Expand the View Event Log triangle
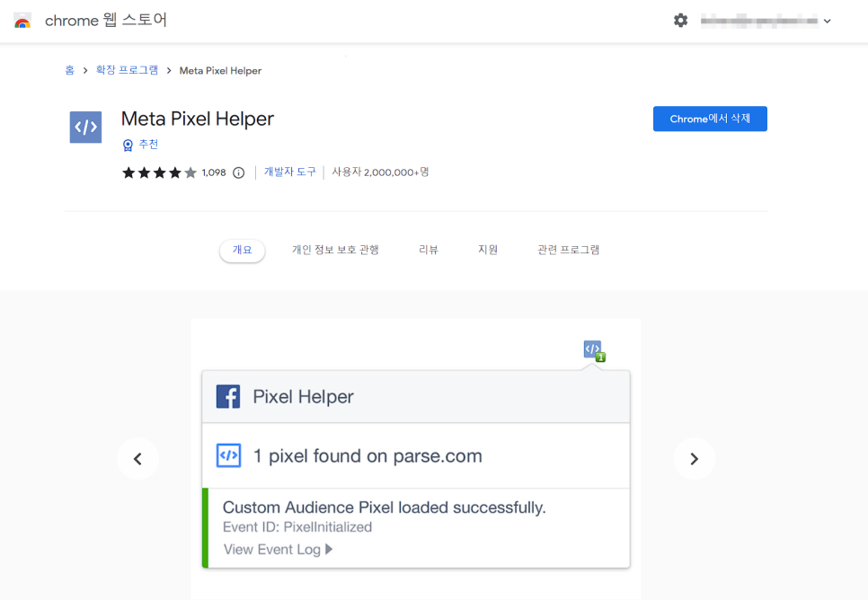Screen dimensions: 868x600 tap(329, 549)
